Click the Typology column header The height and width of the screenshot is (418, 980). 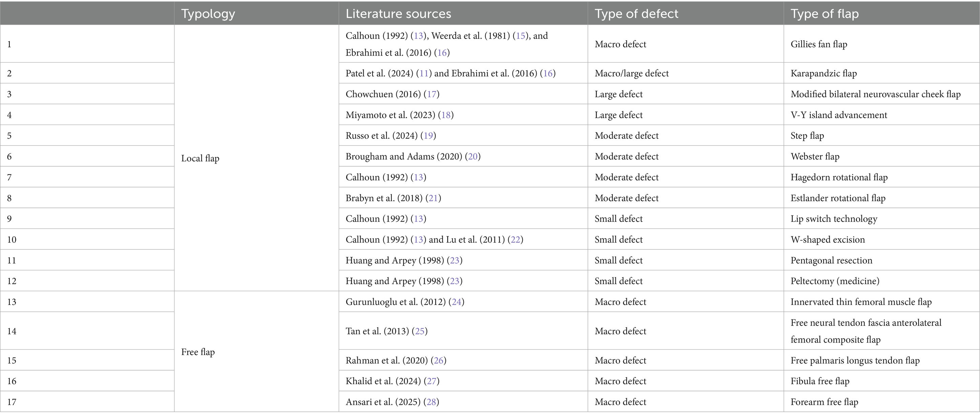click(208, 14)
